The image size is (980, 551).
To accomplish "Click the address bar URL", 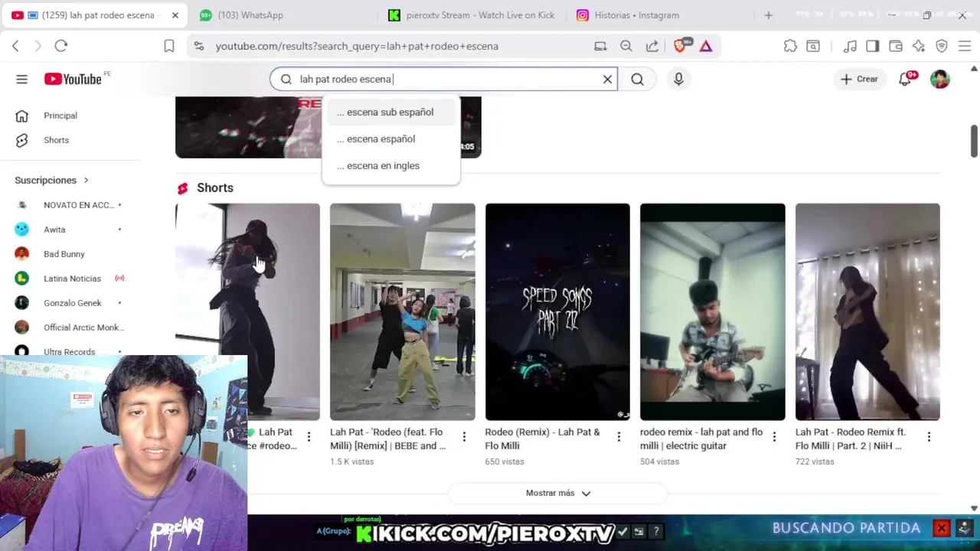I will [357, 46].
